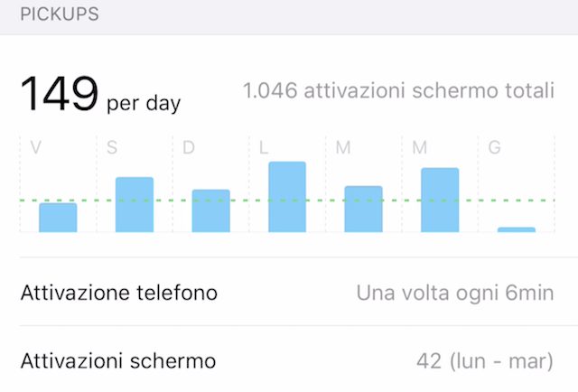Viewport: 578px width, 392px height.
Task: Click the S day label
Action: (x=112, y=147)
